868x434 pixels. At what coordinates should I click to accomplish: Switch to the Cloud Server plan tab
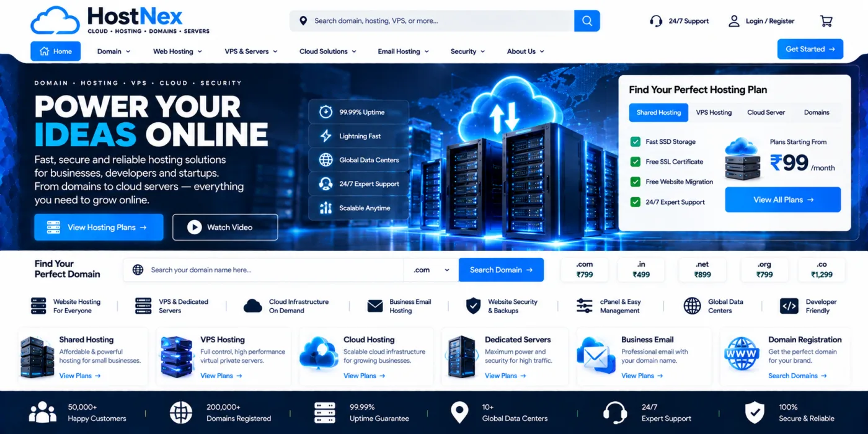point(766,112)
